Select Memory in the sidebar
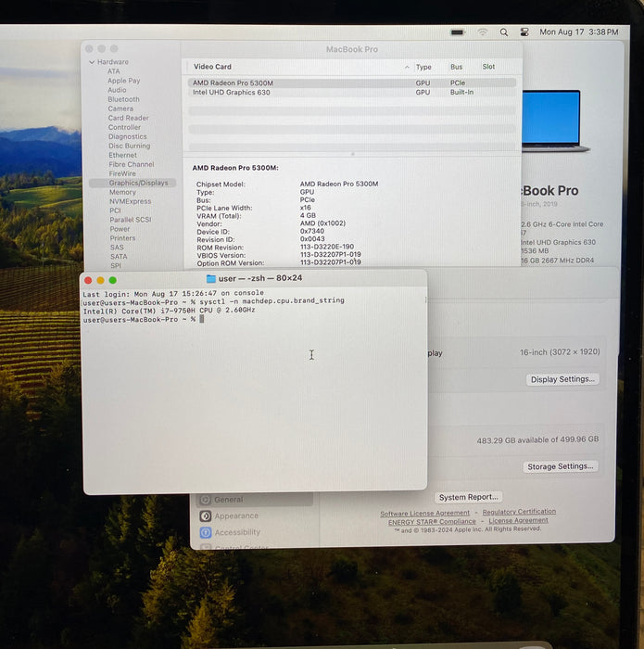644x649 pixels. (122, 192)
